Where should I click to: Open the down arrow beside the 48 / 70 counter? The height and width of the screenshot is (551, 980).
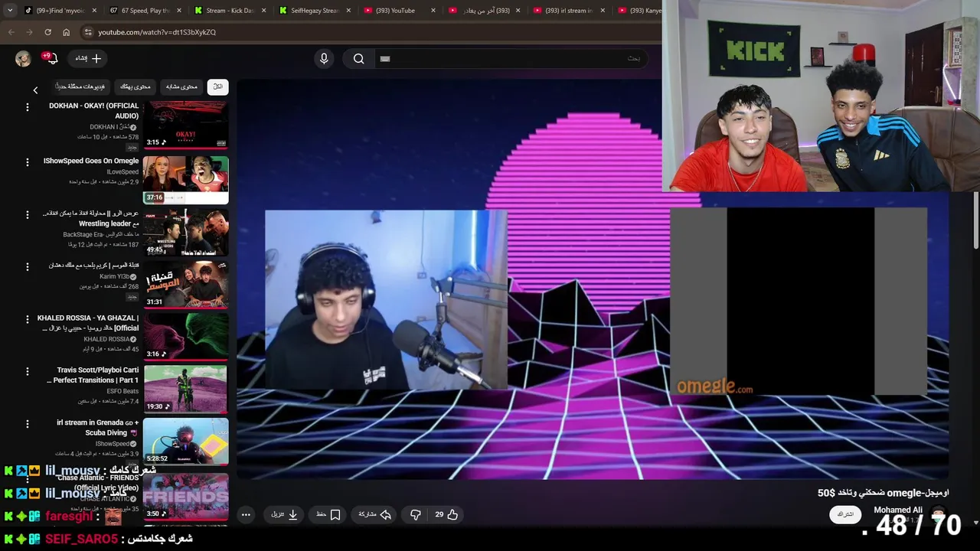tap(975, 523)
